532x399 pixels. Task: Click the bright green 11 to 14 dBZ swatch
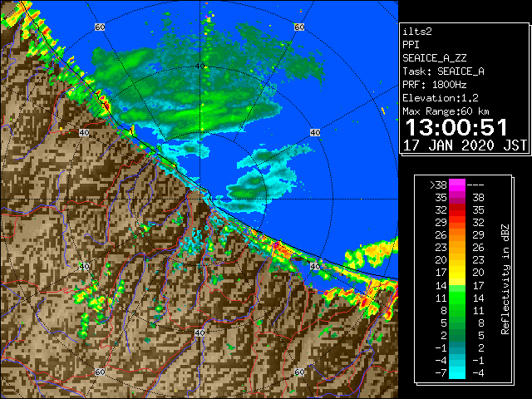click(x=457, y=298)
